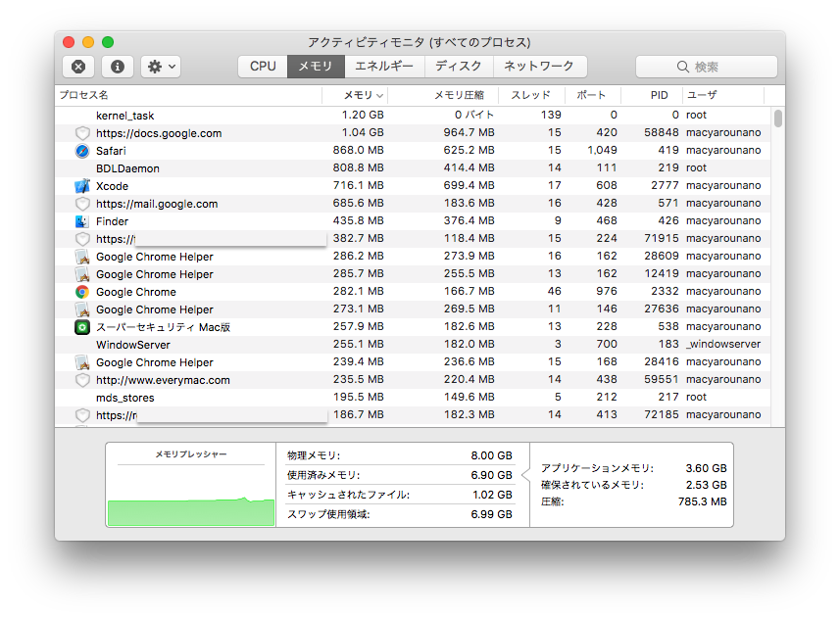This screenshot has width=840, height=619.
Task: Click shield icon in the PID 71915 row
Action: (82, 239)
